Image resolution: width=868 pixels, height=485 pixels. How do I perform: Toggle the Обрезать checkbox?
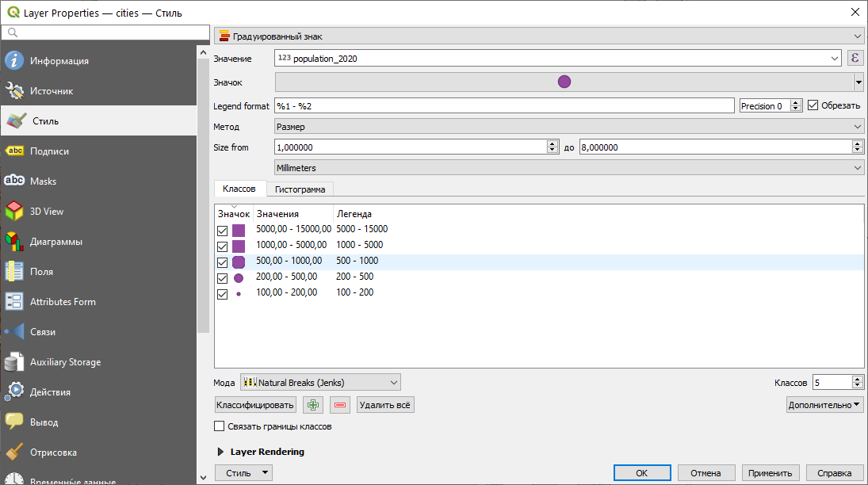tap(813, 105)
